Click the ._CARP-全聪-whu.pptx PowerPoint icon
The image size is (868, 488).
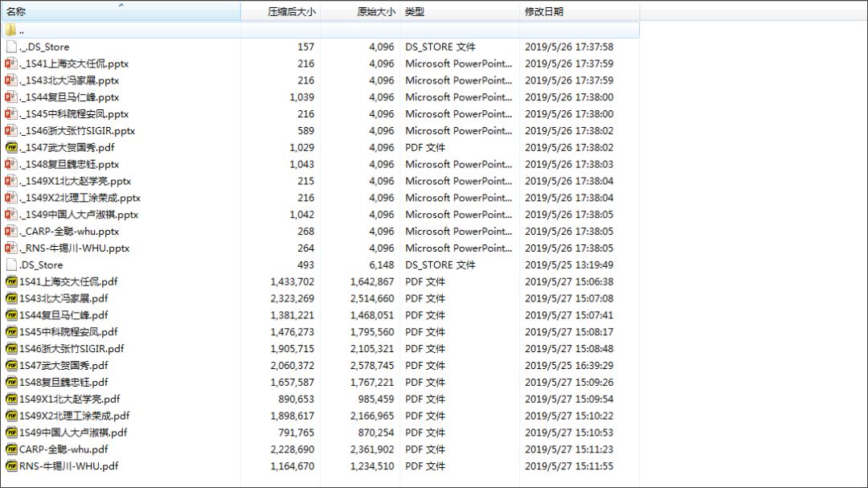tap(11, 231)
